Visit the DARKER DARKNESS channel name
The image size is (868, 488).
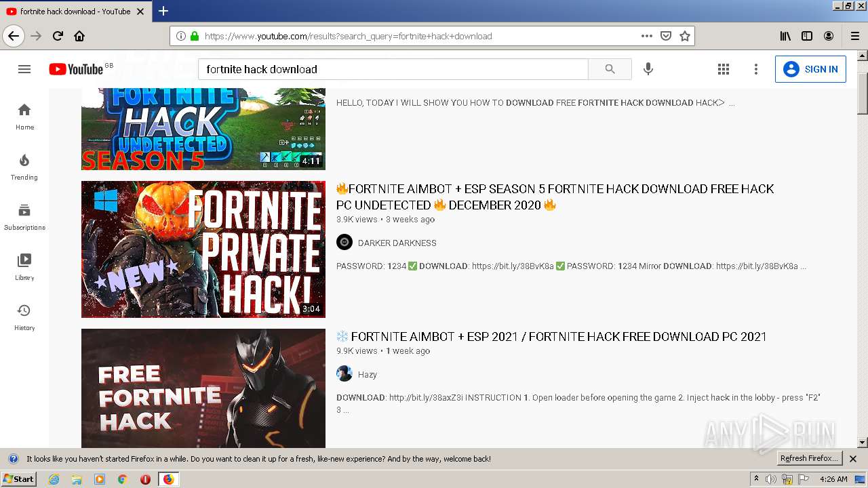click(x=397, y=243)
